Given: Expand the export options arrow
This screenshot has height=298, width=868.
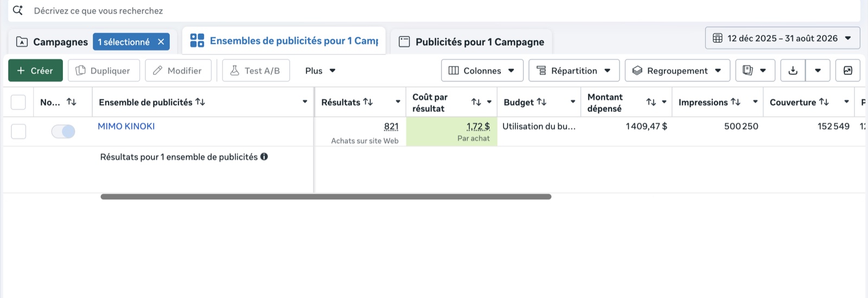Looking at the screenshot, I should 818,71.
